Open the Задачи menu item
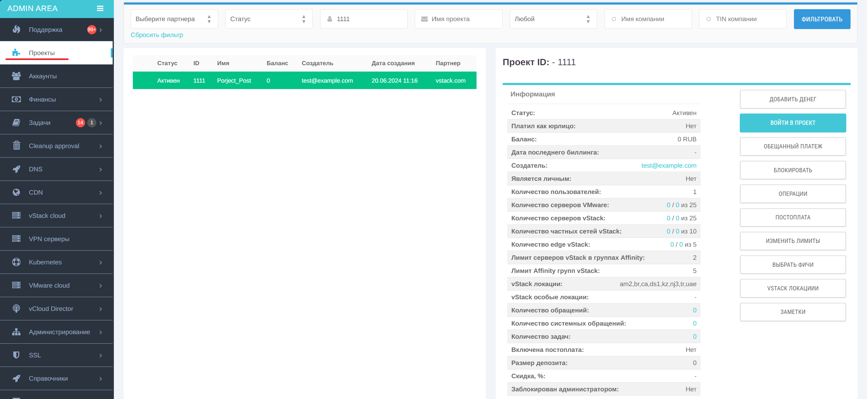 pos(40,123)
